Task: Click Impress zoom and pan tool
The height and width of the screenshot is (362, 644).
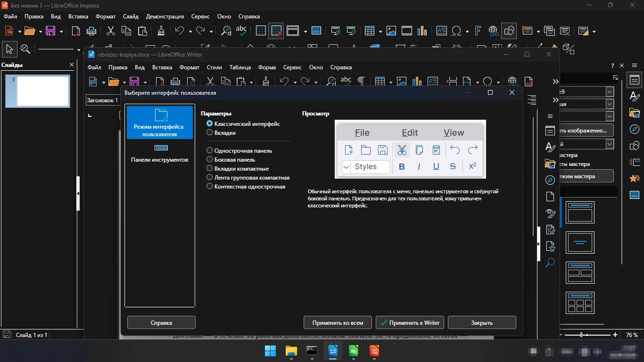Action: tap(25, 49)
